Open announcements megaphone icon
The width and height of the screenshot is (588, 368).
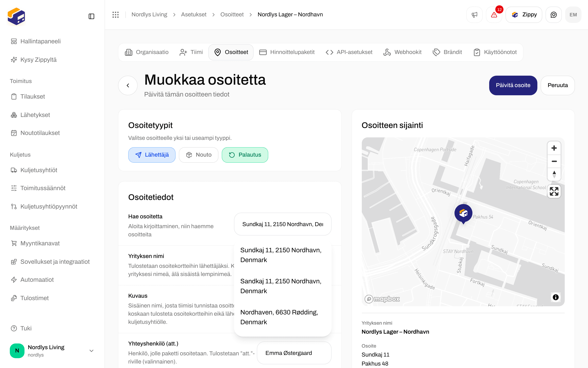[x=474, y=15]
